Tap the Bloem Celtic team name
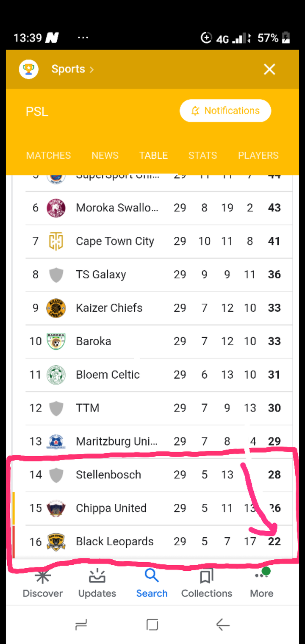305x644 pixels. (108, 375)
